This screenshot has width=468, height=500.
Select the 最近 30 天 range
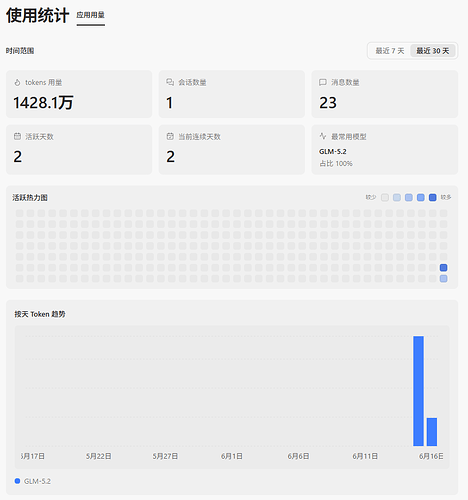[433, 51]
